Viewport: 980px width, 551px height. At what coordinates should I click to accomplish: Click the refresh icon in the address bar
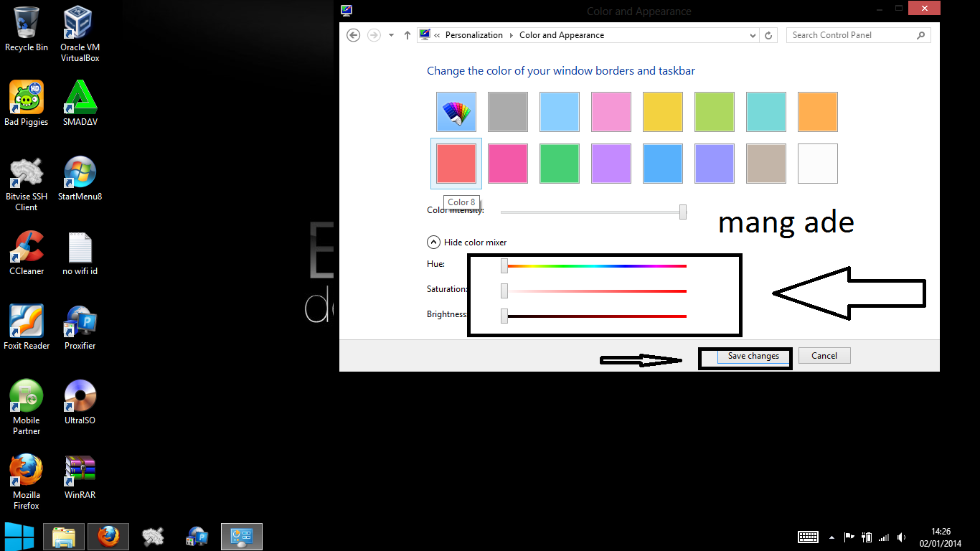pyautogui.click(x=768, y=34)
